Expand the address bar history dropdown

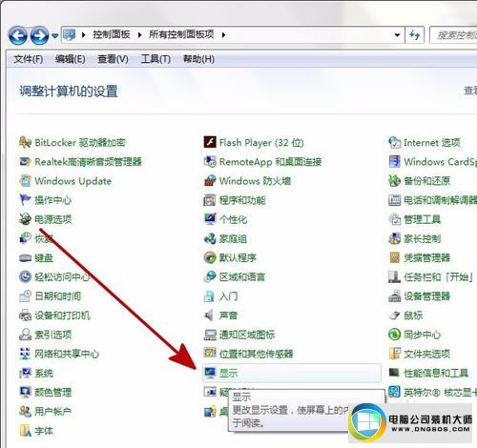pyautogui.click(x=397, y=35)
